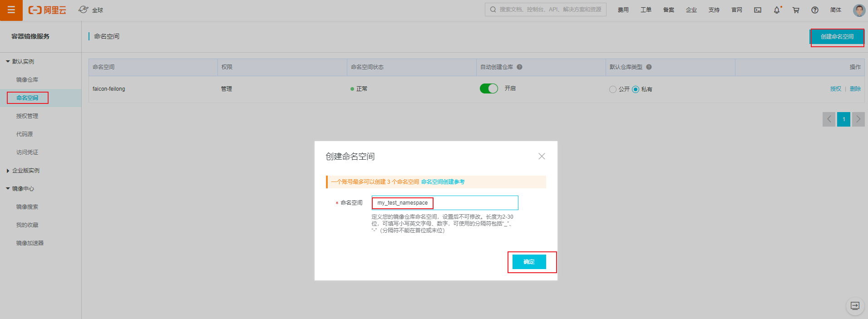Click the feedback icon at bottom right

click(x=855, y=306)
